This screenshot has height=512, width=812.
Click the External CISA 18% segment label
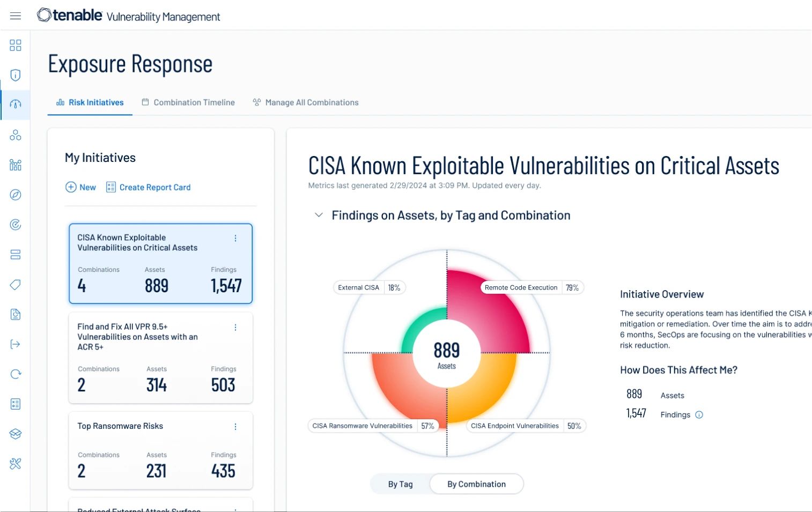point(369,287)
